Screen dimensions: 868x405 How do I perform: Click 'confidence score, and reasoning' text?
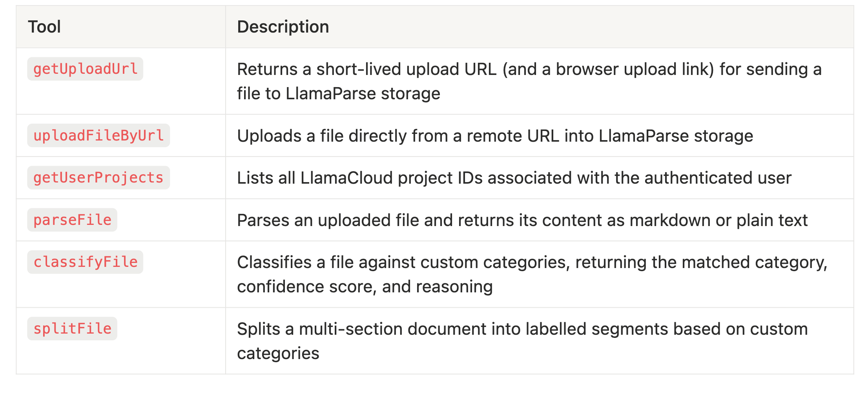tap(365, 287)
